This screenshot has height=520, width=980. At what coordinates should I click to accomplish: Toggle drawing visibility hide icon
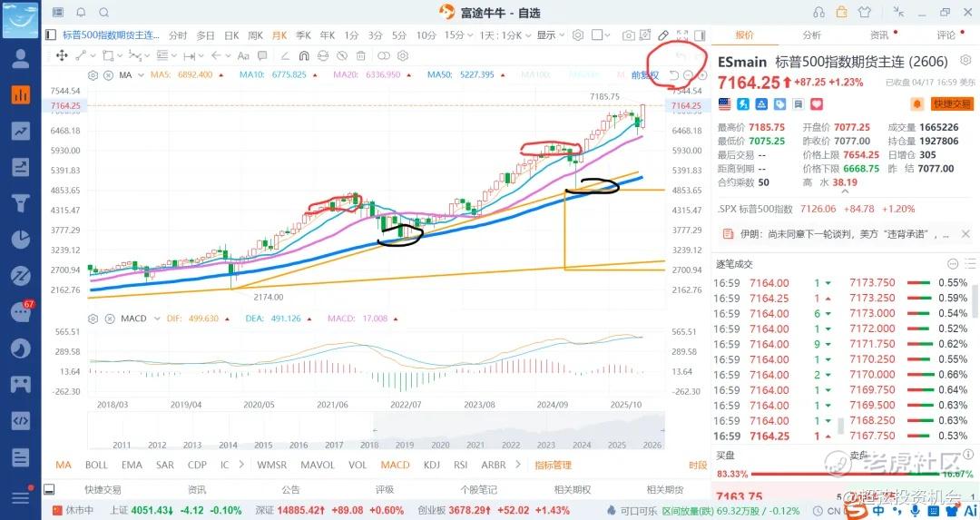click(342, 55)
